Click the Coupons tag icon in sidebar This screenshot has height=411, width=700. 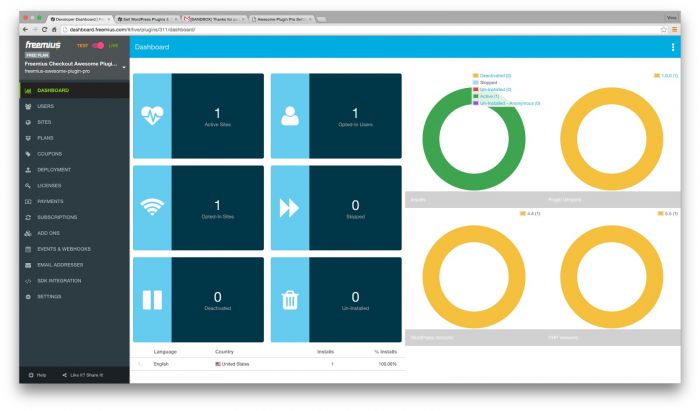pyautogui.click(x=28, y=154)
